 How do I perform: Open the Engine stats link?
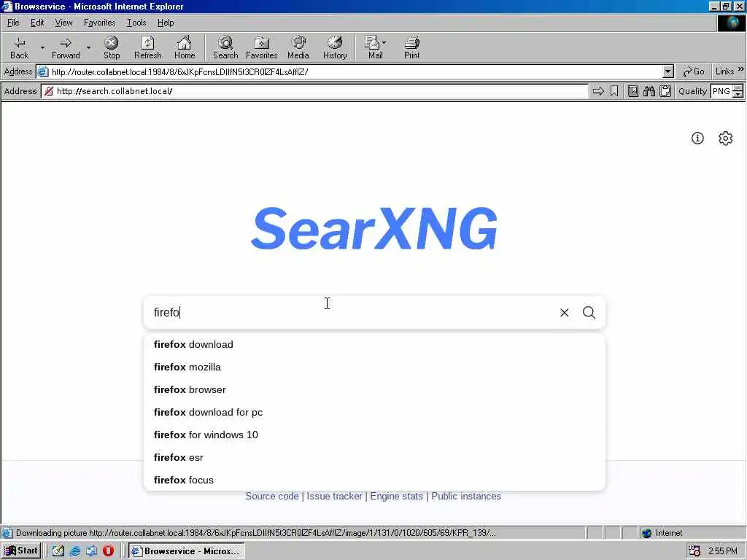[x=396, y=496]
